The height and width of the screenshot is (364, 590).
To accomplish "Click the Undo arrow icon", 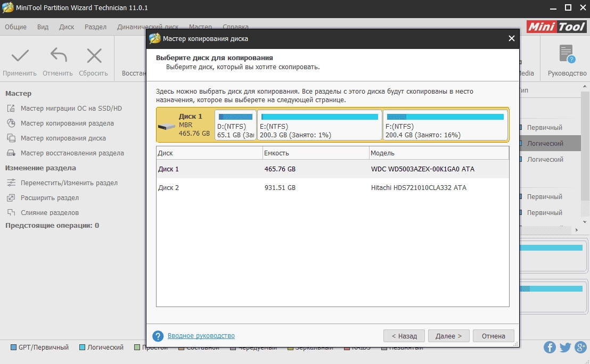I will coord(59,55).
